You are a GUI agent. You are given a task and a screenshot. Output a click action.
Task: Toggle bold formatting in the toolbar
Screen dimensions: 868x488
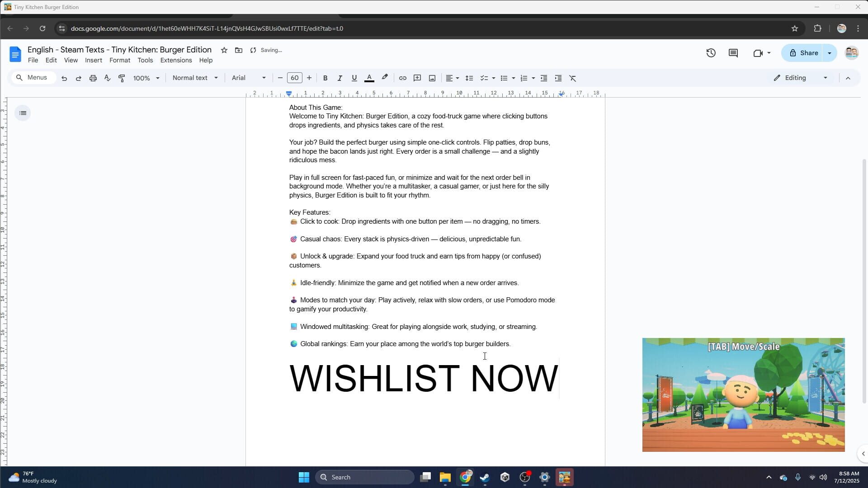(325, 78)
